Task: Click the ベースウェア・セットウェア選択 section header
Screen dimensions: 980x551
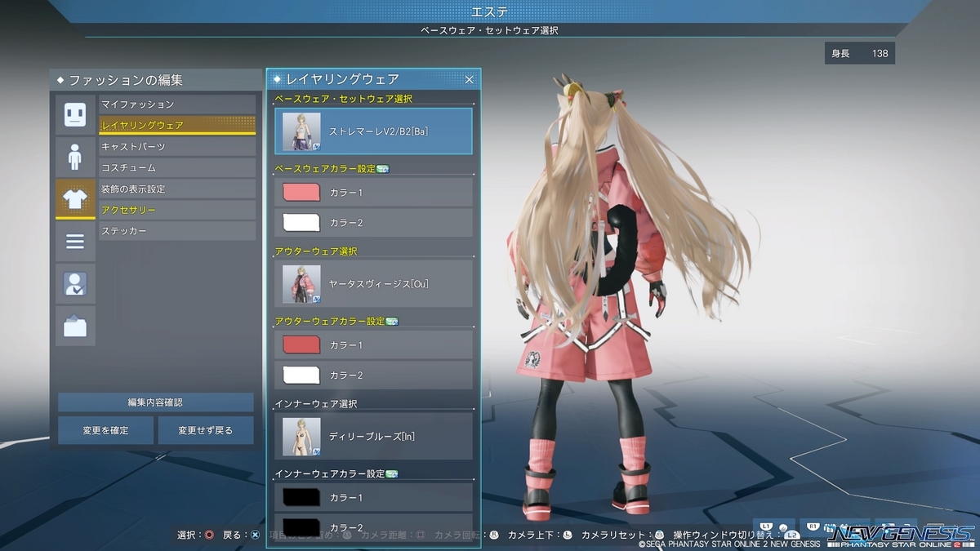Action: pos(344,99)
